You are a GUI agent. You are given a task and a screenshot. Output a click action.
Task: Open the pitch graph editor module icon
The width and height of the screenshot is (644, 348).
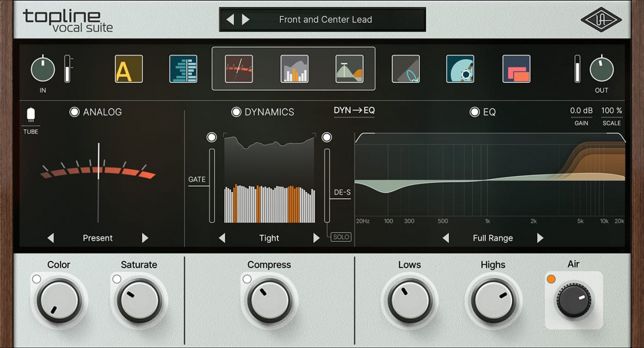(185, 70)
